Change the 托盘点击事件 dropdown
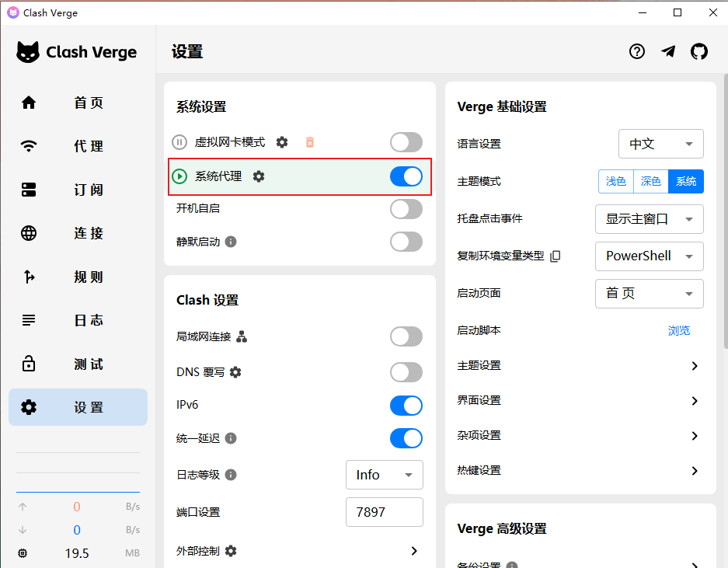The width and height of the screenshot is (728, 568). (649, 219)
